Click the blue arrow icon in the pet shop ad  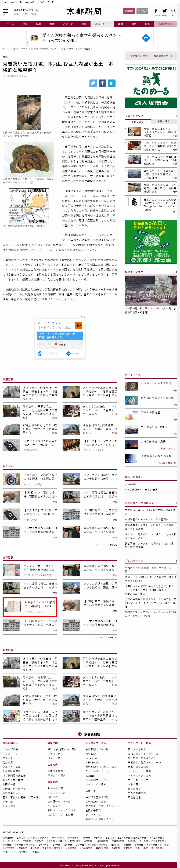click(x=146, y=38)
